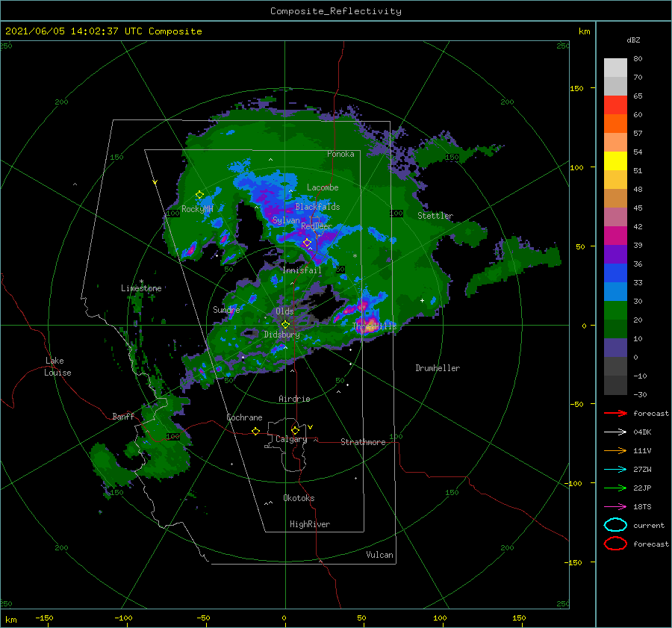Click the Strathmore city label

(363, 442)
